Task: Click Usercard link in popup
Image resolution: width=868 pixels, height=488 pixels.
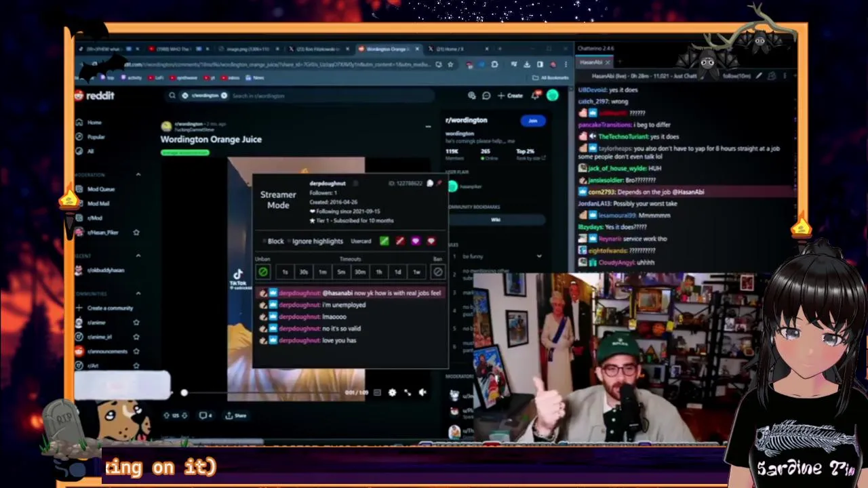Action: [x=361, y=241]
